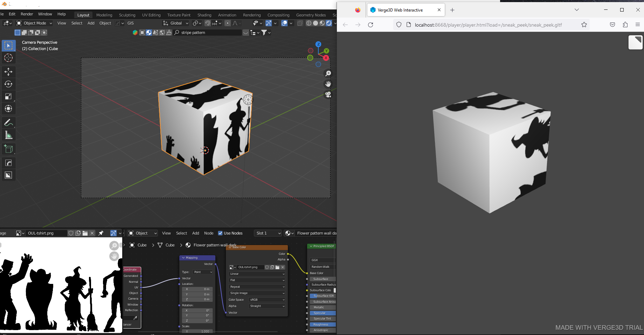Click the blue Z axis gizmo ball
Image resolution: width=644 pixels, height=335 pixels.
318,44
